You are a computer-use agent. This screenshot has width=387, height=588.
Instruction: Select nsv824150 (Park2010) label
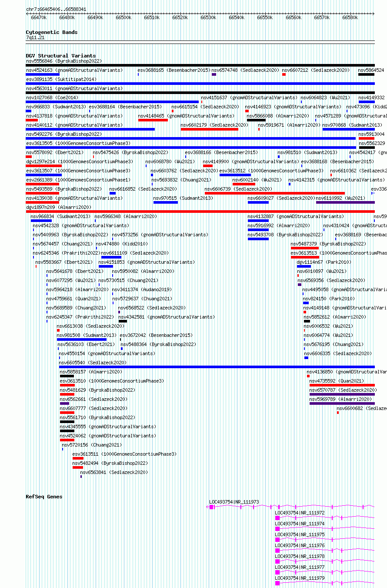click(x=328, y=299)
